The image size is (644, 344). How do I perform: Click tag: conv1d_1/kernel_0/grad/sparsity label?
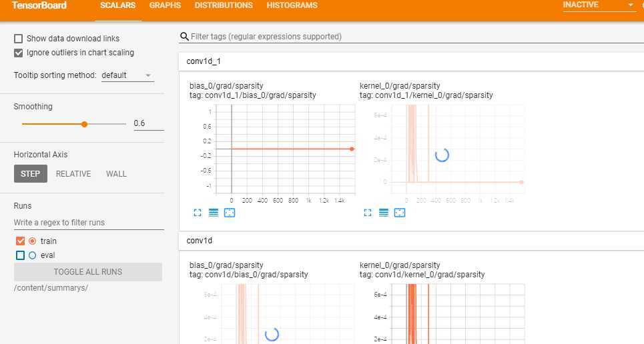coord(426,95)
